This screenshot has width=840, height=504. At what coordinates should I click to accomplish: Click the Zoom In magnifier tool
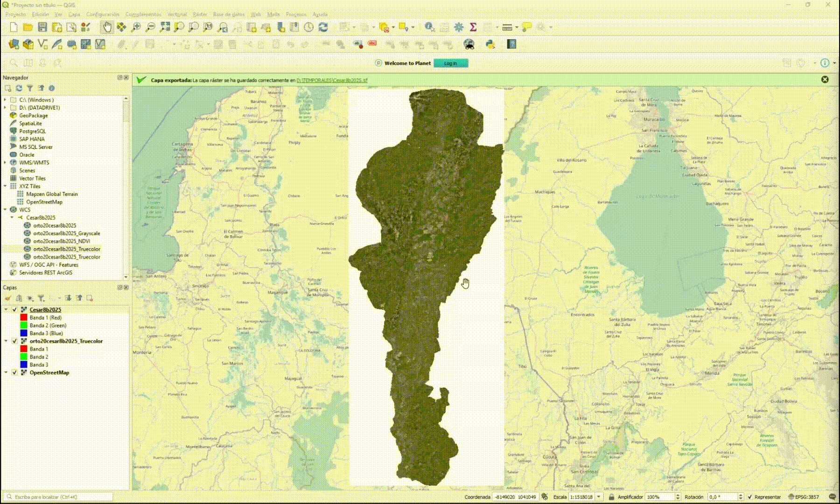136,27
